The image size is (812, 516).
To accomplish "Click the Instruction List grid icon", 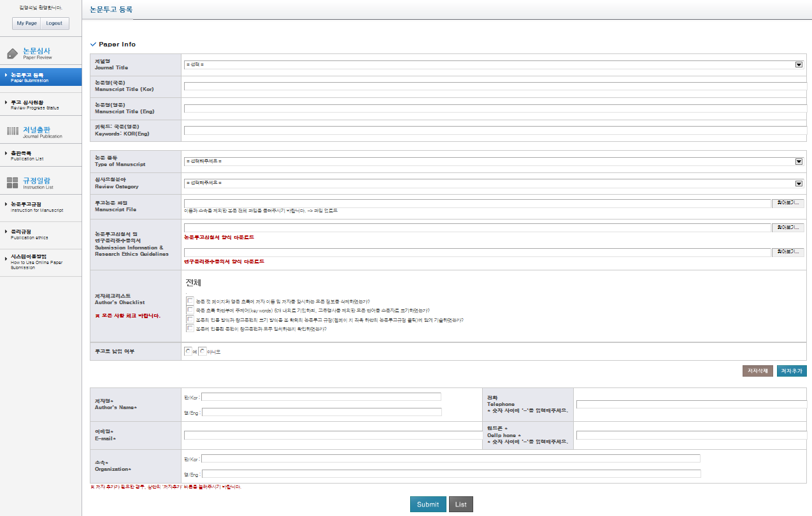I will [13, 183].
